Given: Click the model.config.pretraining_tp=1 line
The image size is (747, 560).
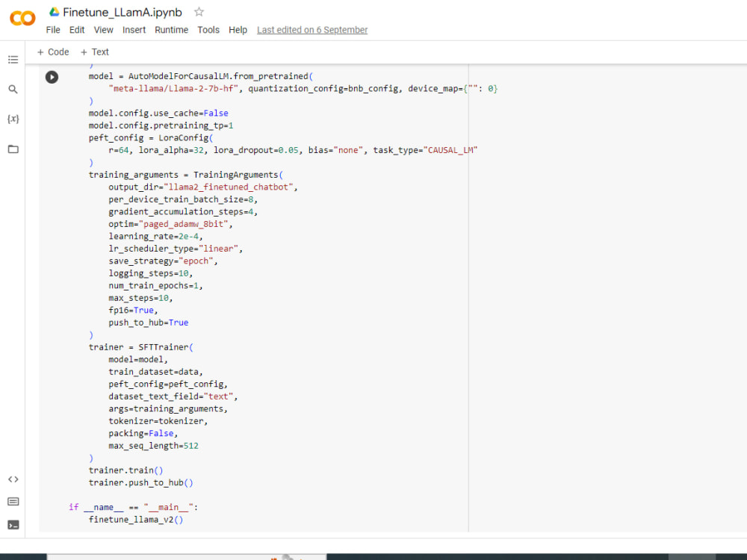Looking at the screenshot, I should [x=161, y=125].
